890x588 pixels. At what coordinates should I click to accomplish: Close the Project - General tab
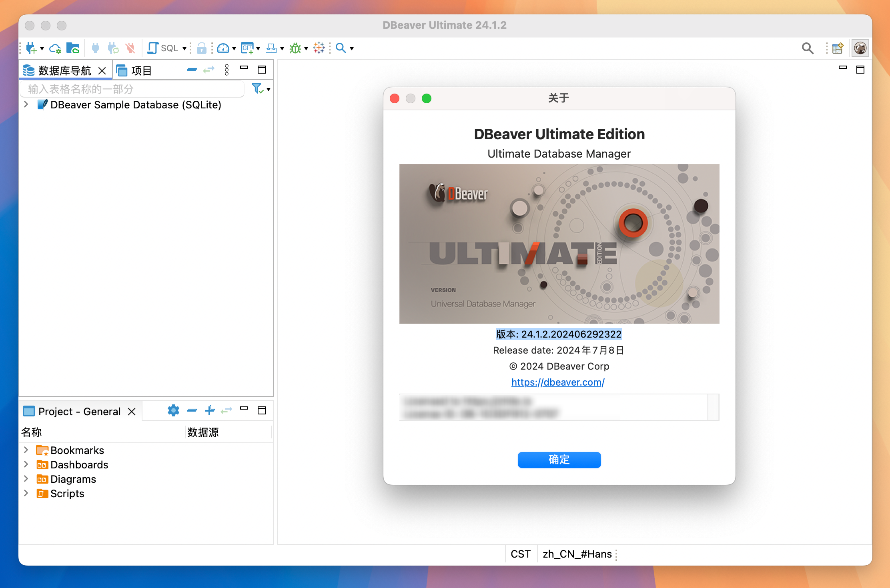tap(132, 412)
